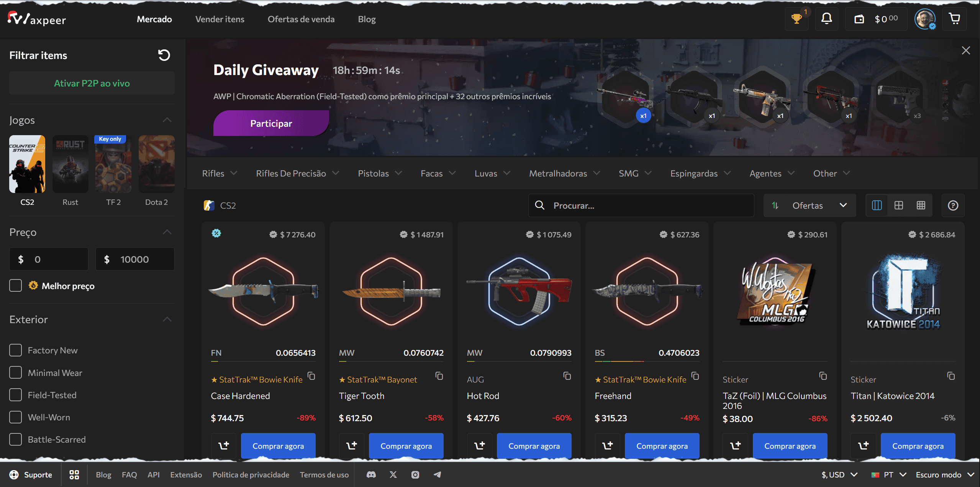This screenshot has width=980, height=487.
Task: Check the Field-Tested exterior filter
Action: (16, 395)
